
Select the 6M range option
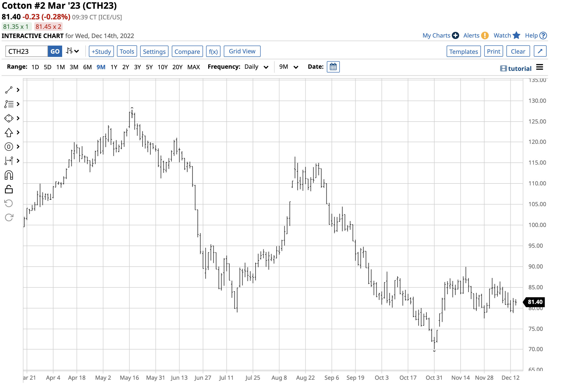point(87,67)
